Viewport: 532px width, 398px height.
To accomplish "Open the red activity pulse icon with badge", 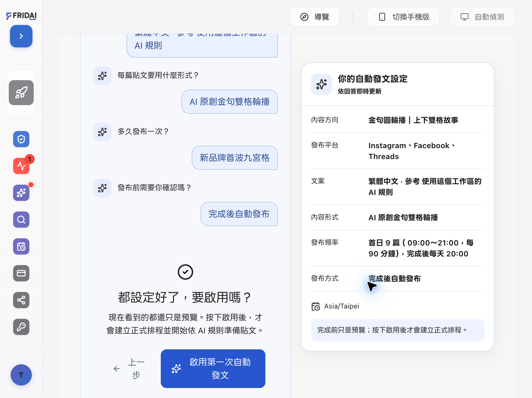I will point(21,166).
